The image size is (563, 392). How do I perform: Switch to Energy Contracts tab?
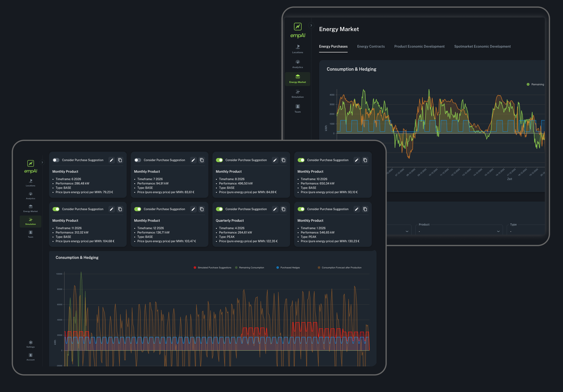click(371, 46)
